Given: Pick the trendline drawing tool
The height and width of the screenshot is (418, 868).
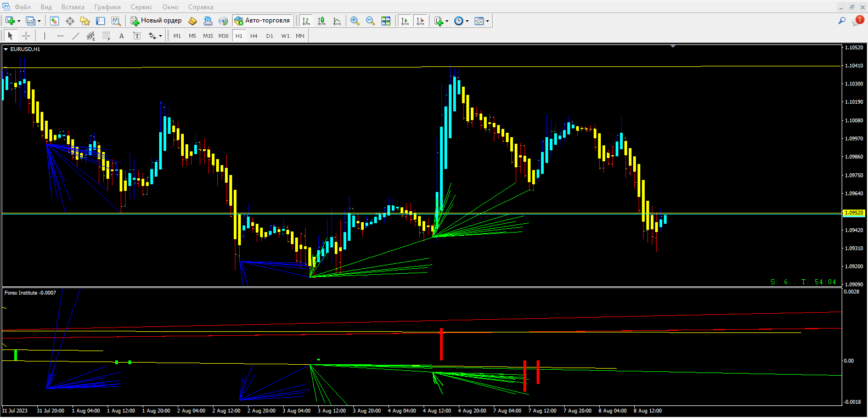Looking at the screenshot, I should pos(76,36).
